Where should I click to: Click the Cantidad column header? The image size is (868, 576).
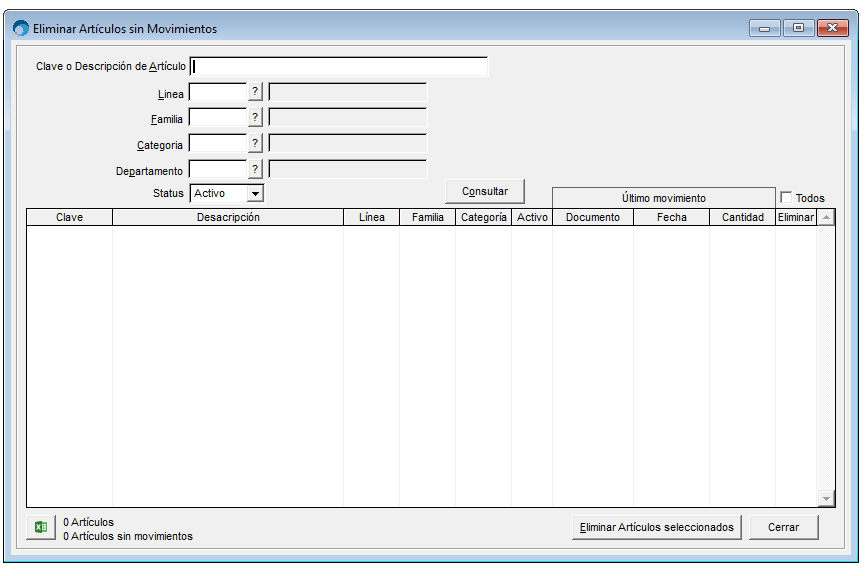pos(742,218)
